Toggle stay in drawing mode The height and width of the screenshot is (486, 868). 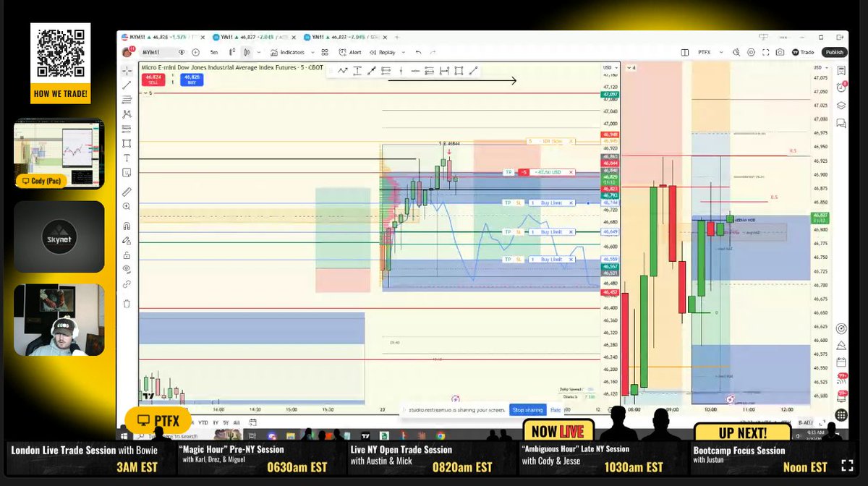pos(127,240)
